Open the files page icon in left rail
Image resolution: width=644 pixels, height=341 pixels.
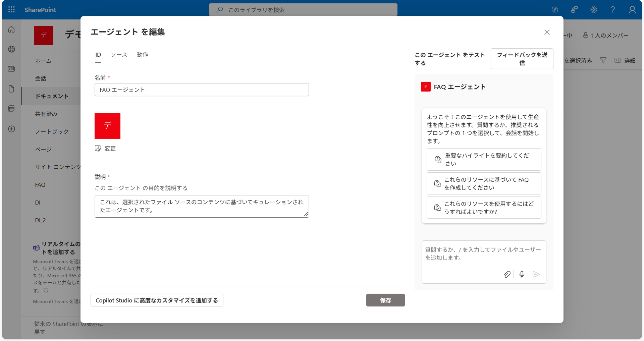click(x=11, y=89)
